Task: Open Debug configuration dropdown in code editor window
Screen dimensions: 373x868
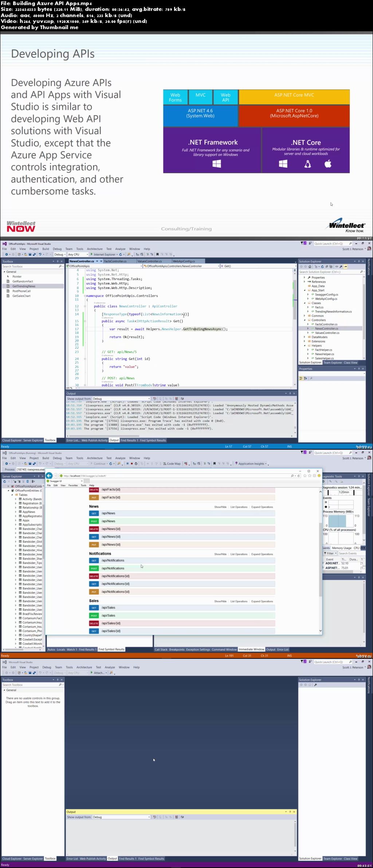Action: coord(59,254)
